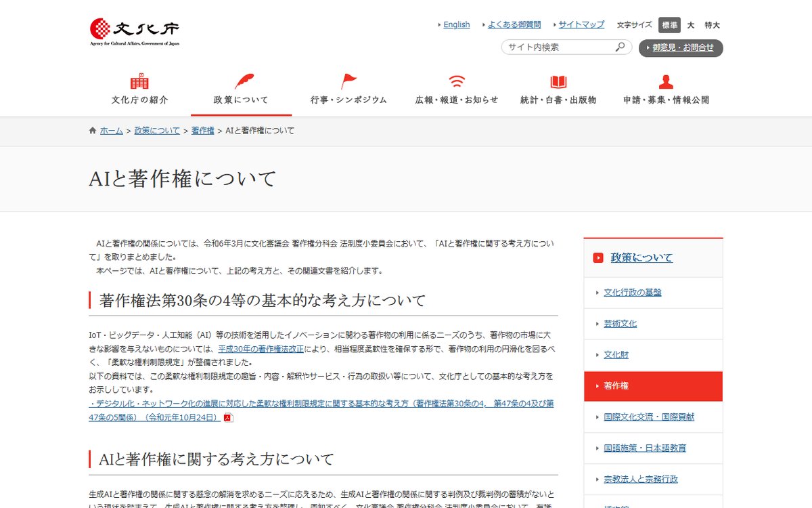Viewport: 812px width, 508px height.
Task: Open sidebar 文化行政の基盤 link
Action: point(633,293)
